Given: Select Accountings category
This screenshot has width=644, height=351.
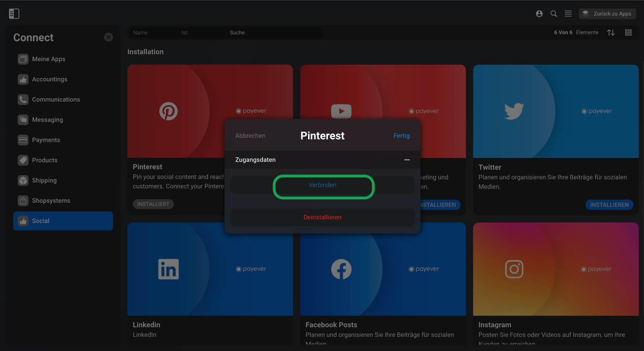Looking at the screenshot, I should click(63, 79).
